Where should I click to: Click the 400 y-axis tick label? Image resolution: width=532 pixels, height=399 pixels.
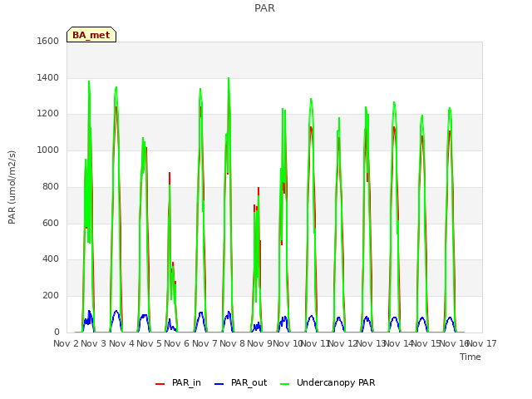click(51, 259)
